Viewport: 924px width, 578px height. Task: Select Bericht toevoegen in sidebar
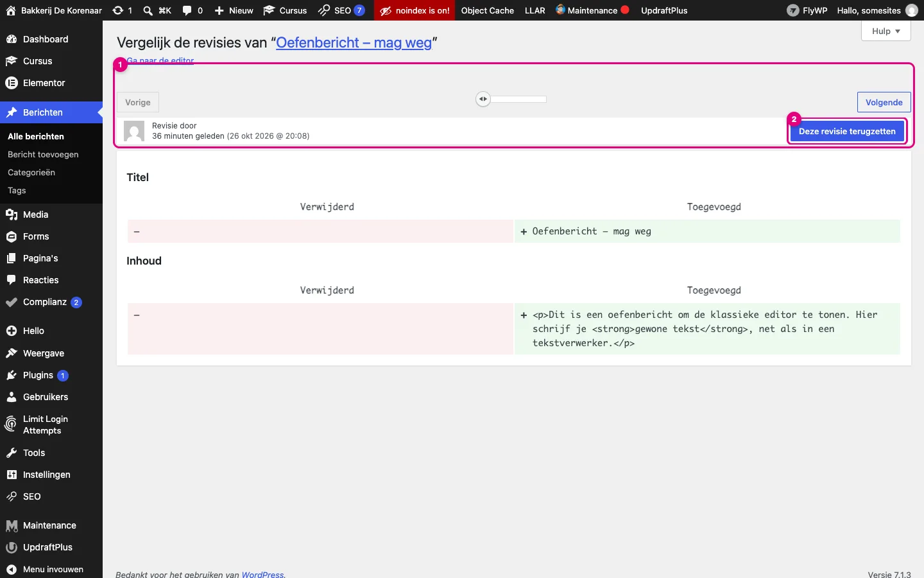point(43,154)
